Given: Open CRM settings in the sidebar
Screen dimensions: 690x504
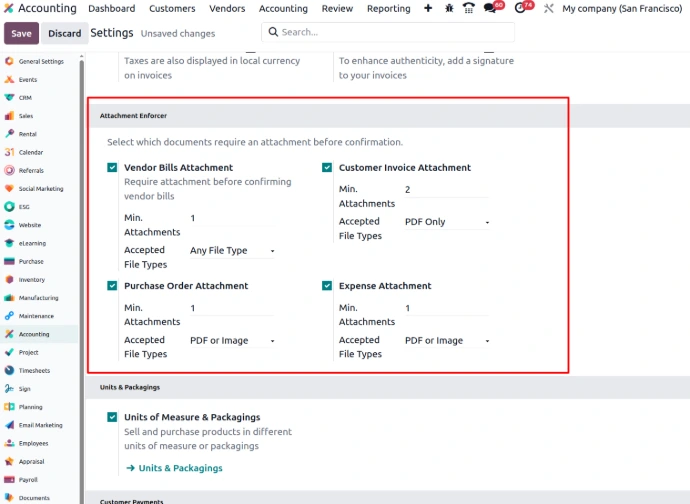Looking at the screenshot, I should tap(26, 98).
